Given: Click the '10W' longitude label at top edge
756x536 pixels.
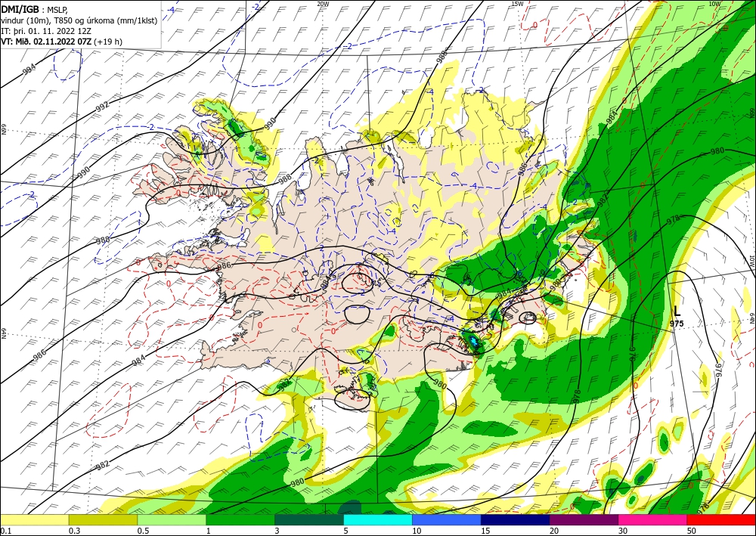Looking at the screenshot, I should pyautogui.click(x=714, y=4).
